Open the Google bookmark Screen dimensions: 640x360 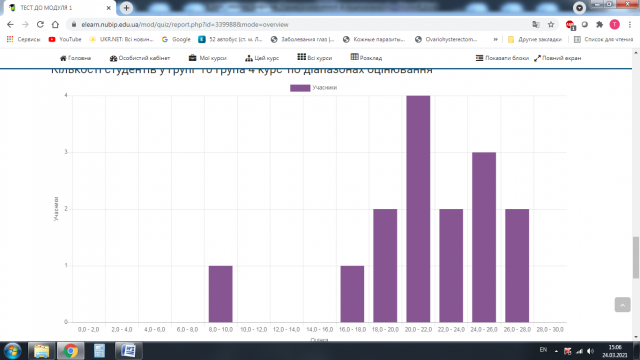click(x=176, y=39)
